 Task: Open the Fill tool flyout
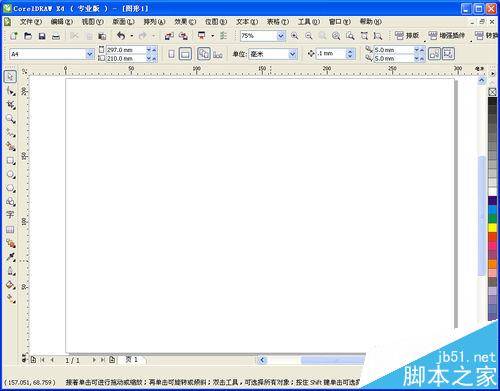click(10, 285)
